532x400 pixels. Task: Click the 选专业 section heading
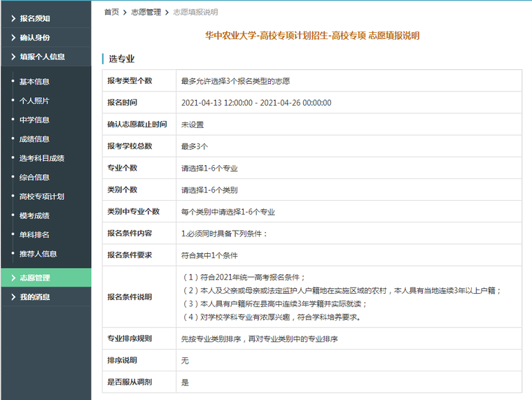(x=122, y=59)
